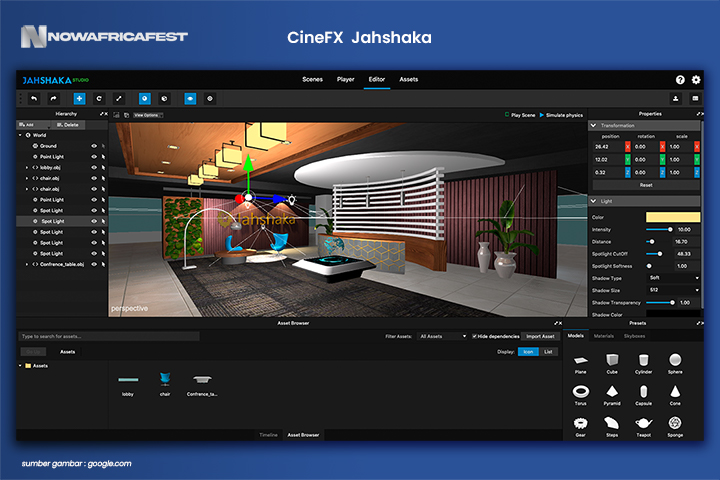
Task: Switch presets to Skyboxes tab
Action: 634,336
